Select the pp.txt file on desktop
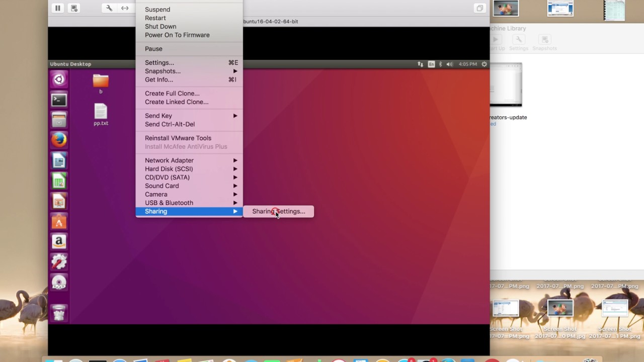This screenshot has width=644, height=362. [x=101, y=115]
